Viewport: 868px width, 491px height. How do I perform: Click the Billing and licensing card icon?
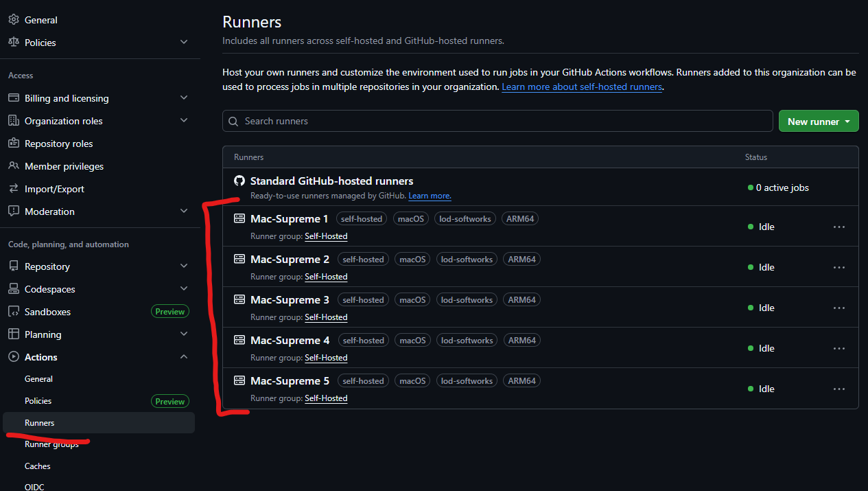13,98
